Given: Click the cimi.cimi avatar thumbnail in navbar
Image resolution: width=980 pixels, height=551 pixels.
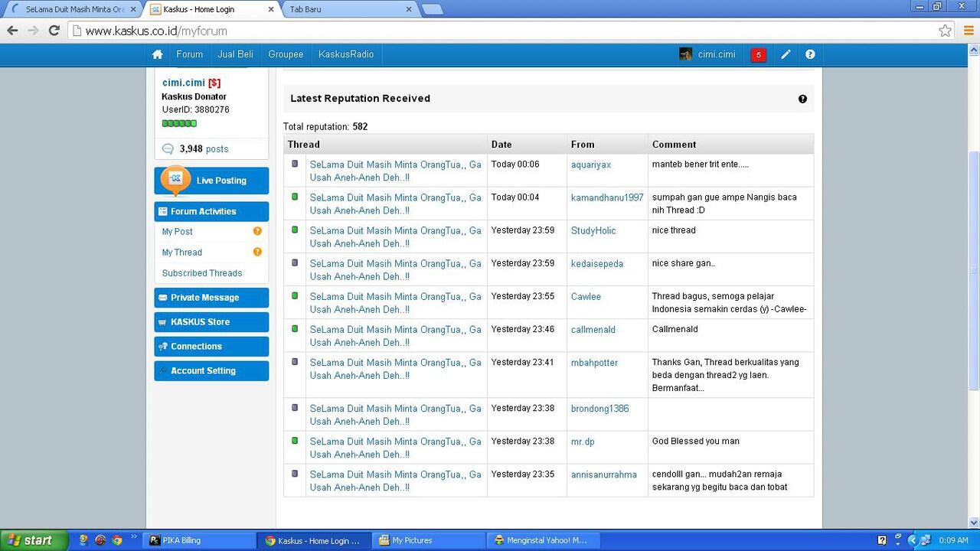Looking at the screenshot, I should pyautogui.click(x=685, y=54).
